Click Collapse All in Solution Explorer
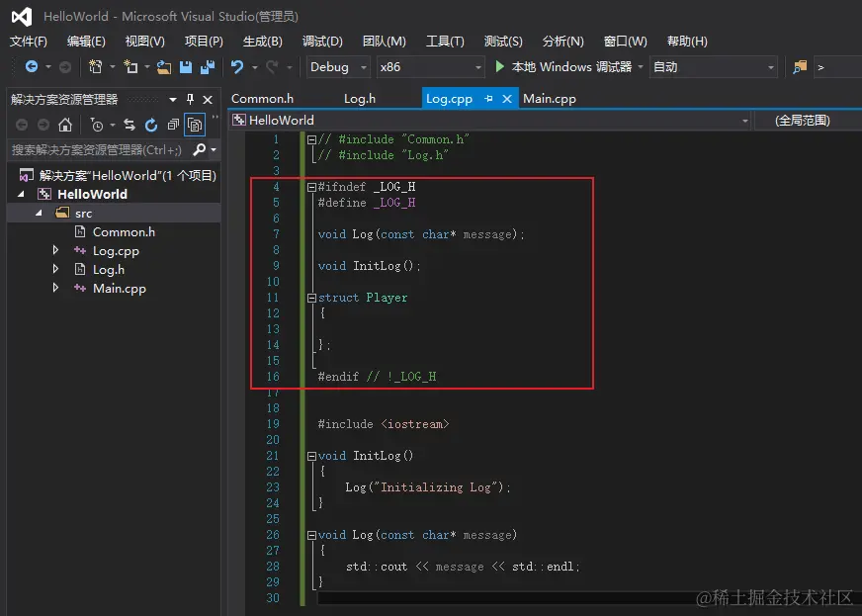This screenshot has width=862, height=616. [173, 125]
